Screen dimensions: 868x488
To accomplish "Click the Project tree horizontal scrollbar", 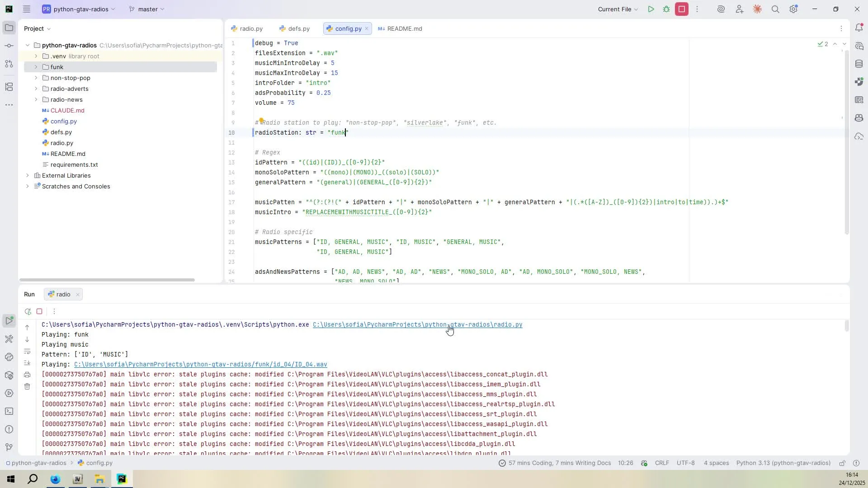I will (107, 280).
